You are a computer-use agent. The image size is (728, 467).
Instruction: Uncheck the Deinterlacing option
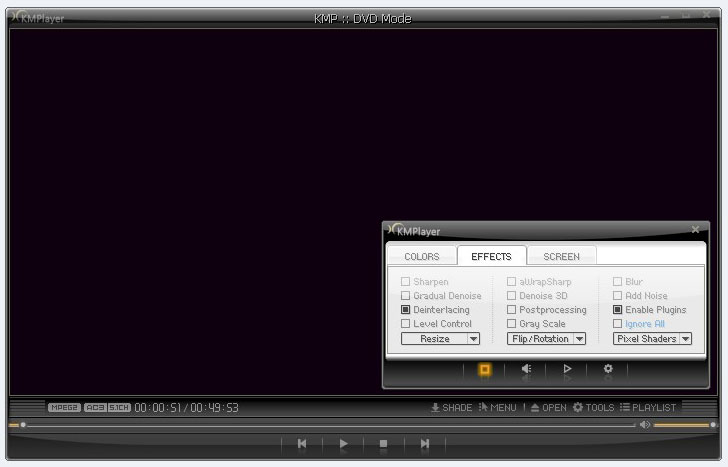(x=405, y=310)
